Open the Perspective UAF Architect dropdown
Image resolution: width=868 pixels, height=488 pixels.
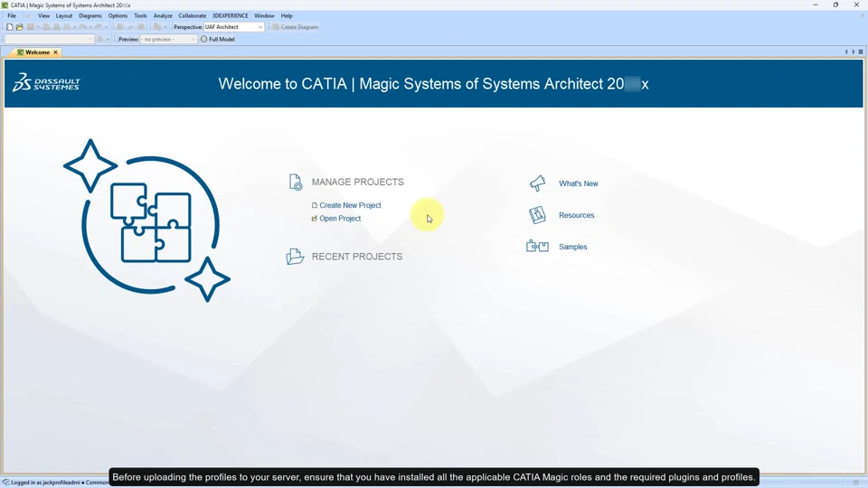click(x=233, y=26)
